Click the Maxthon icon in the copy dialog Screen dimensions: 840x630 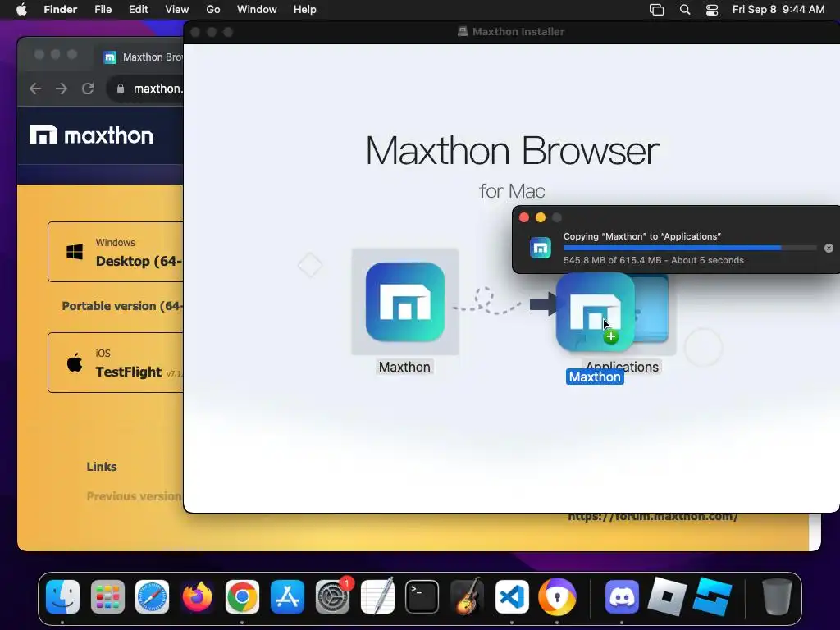[541, 248]
